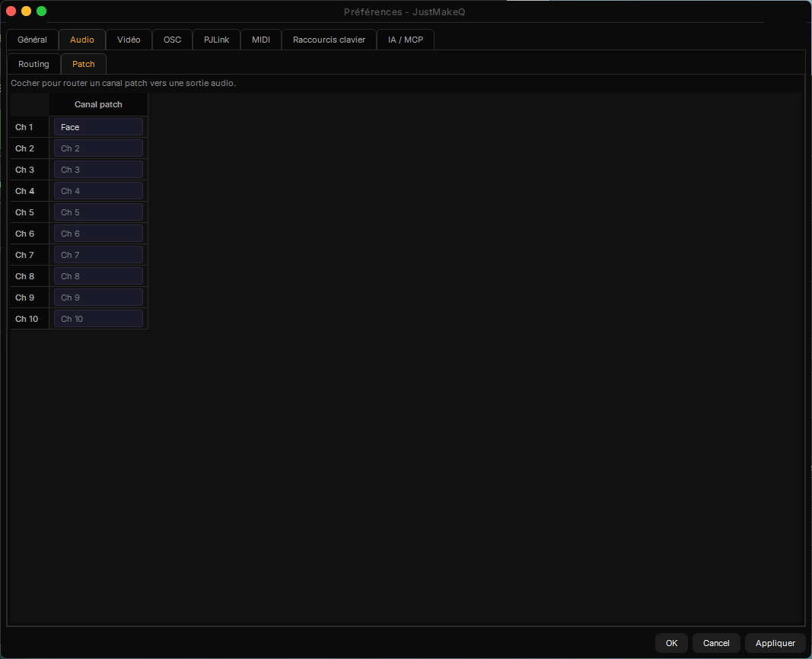Click the Ch 8 patch name field
The height and width of the screenshot is (659, 812).
point(98,276)
